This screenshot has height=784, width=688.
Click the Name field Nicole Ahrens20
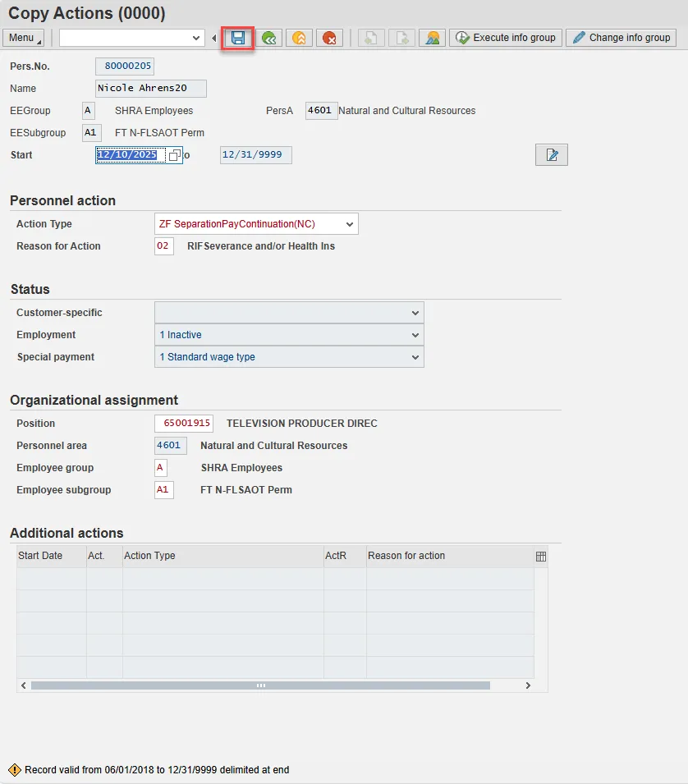point(151,89)
